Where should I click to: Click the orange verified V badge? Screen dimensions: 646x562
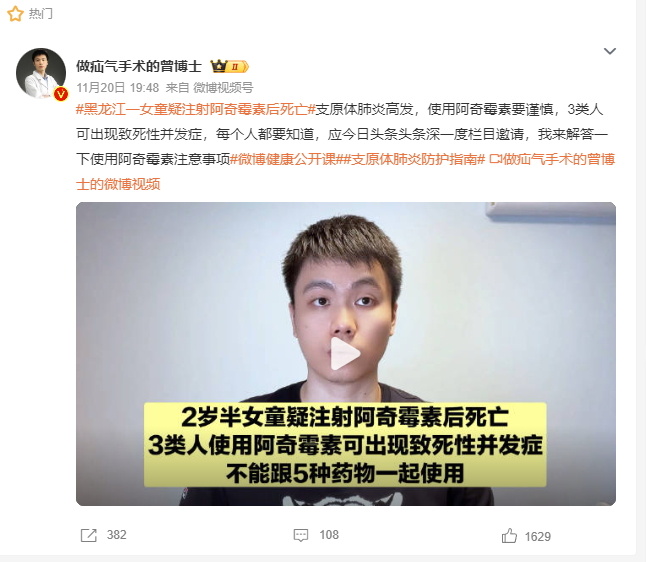tap(61, 94)
